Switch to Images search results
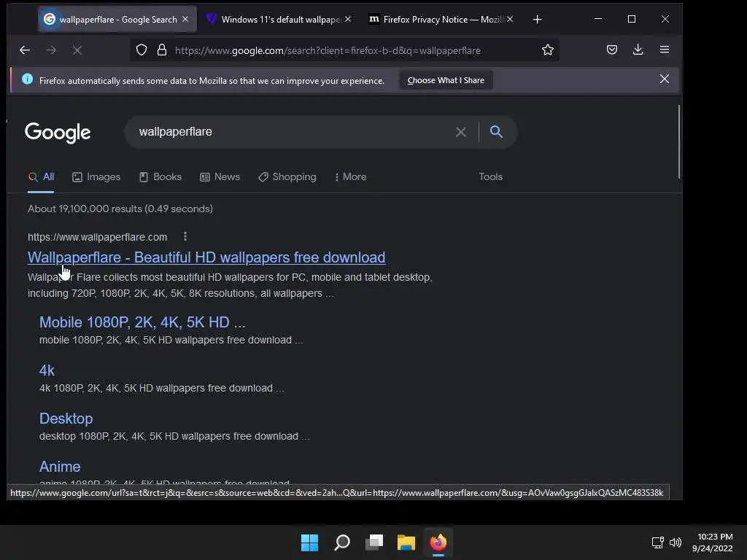This screenshot has width=747, height=560. tap(96, 176)
